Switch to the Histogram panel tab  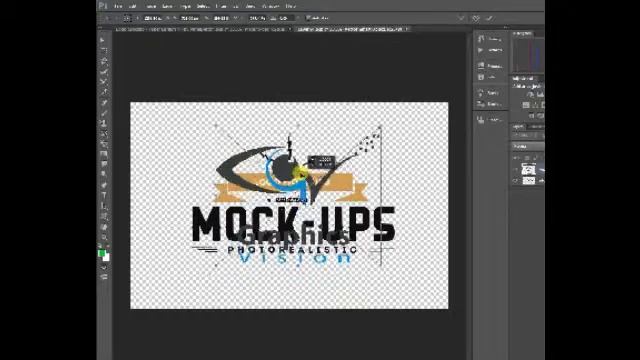click(x=522, y=33)
